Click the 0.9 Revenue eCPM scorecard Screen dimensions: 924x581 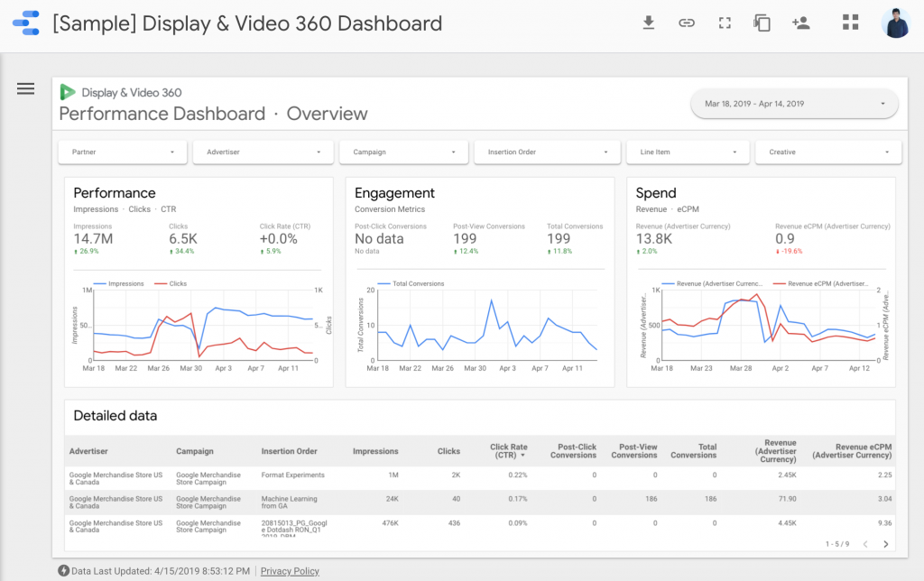click(x=832, y=239)
